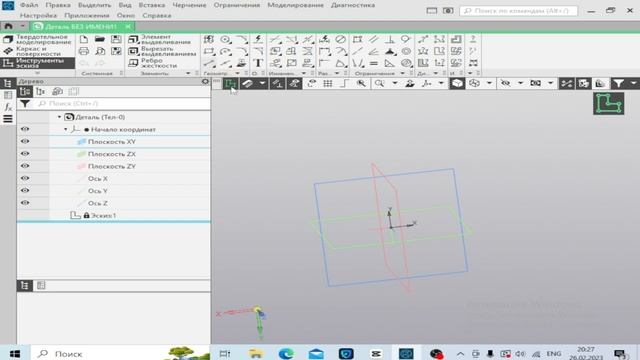640x360 pixels.
Task: Toggle visibility of Начало координат
Action: click(x=25, y=129)
